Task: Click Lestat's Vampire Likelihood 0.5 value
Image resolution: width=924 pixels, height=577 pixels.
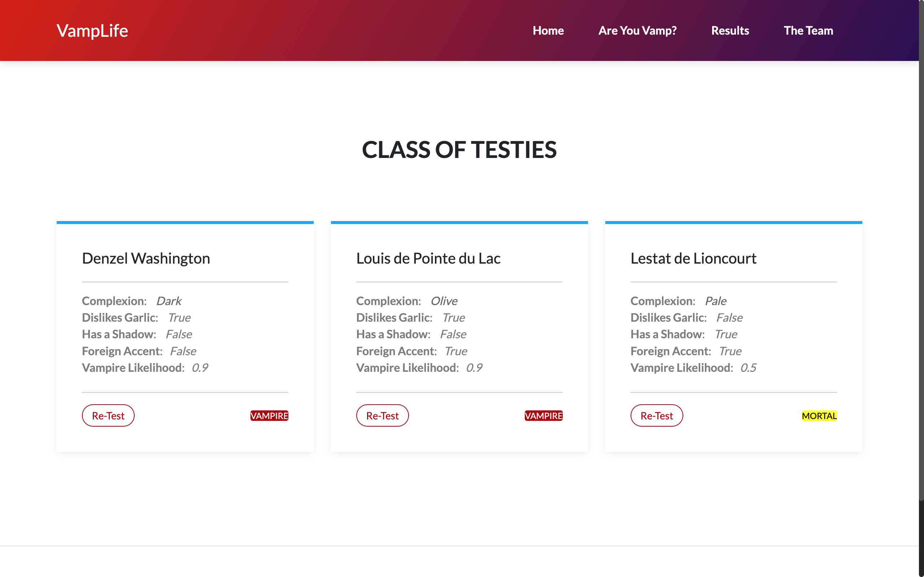Action: pyautogui.click(x=748, y=367)
